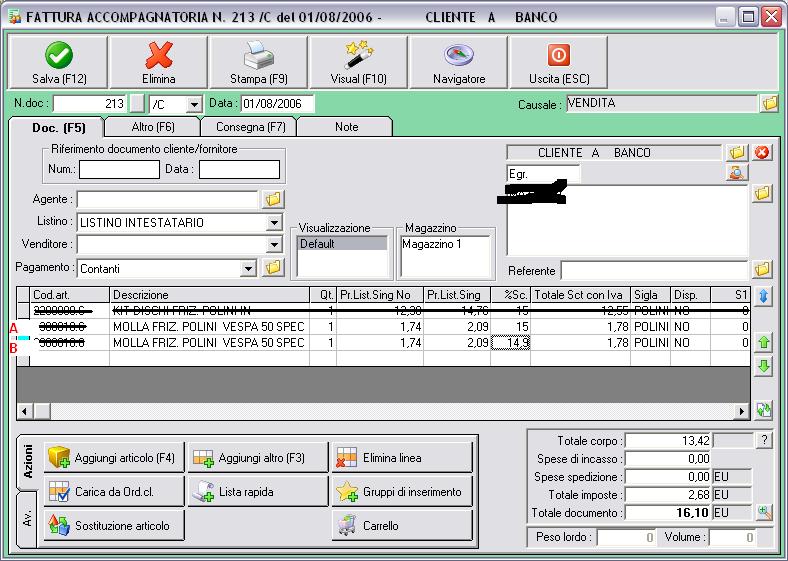The image size is (788, 561).
Task: Open Stampa (F9) printer button
Action: pos(258,62)
